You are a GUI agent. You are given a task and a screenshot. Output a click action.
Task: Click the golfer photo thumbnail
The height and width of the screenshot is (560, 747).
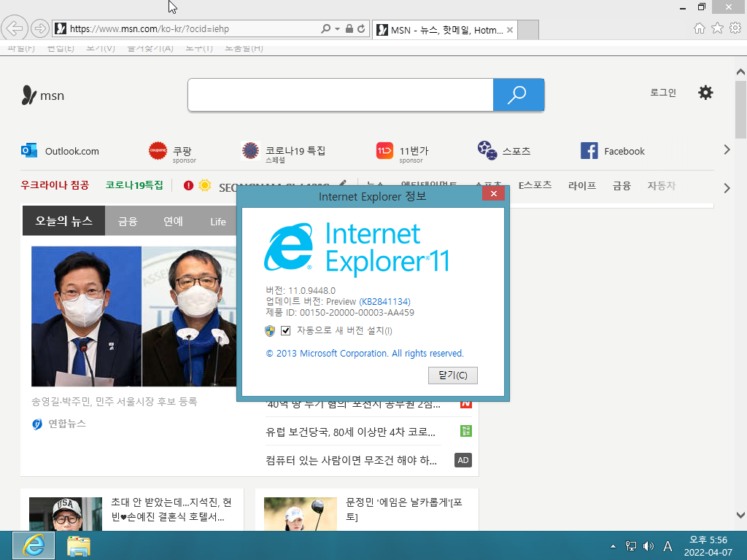[x=301, y=514]
